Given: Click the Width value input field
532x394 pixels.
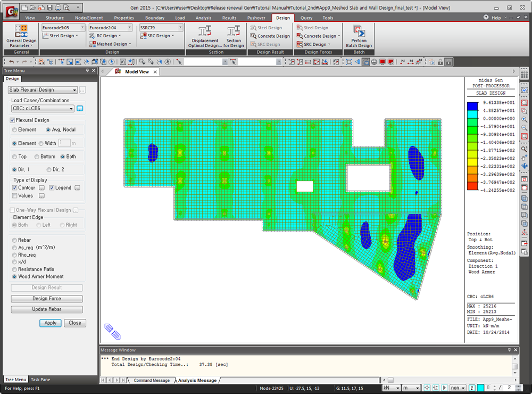Looking at the screenshot, I should point(64,143).
